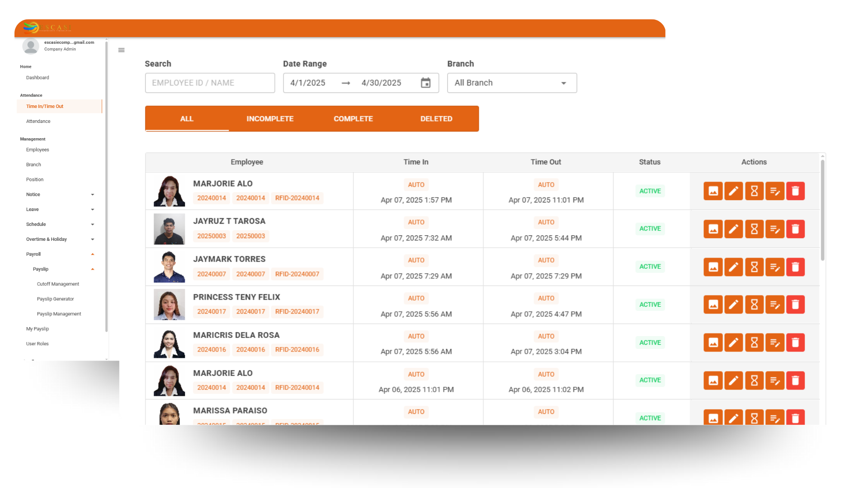868x488 pixels.
Task: Switch to the DELETED tab
Action: [x=436, y=119]
